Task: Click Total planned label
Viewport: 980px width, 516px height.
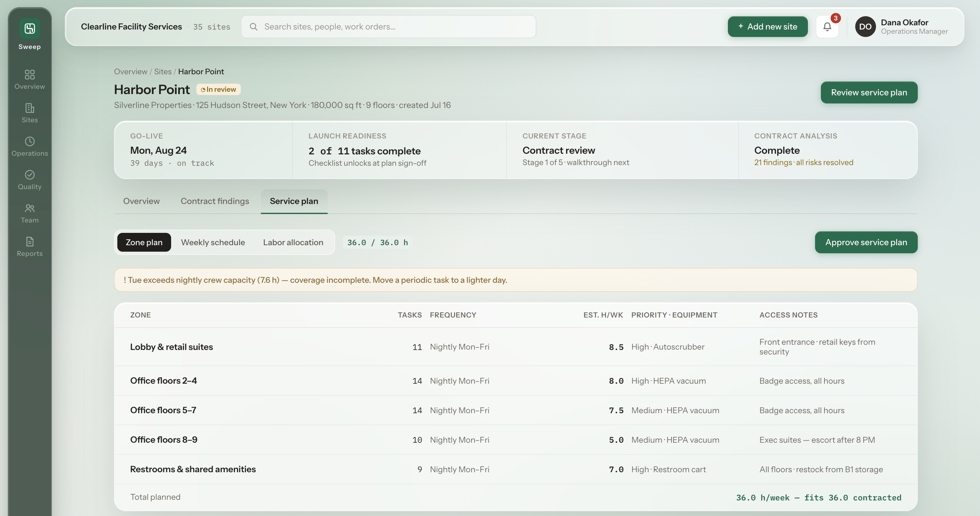Action: [155, 497]
